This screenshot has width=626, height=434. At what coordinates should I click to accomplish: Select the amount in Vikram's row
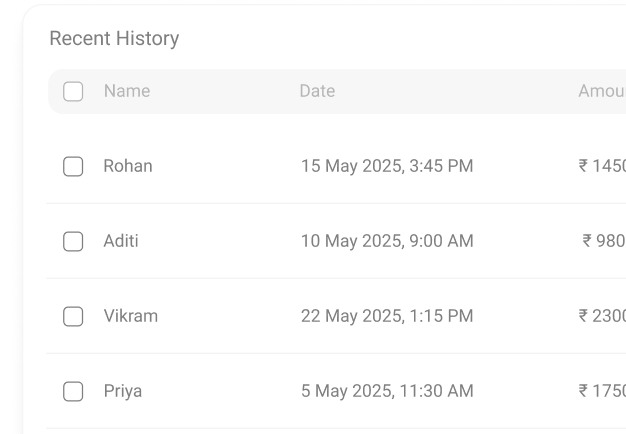[603, 316]
